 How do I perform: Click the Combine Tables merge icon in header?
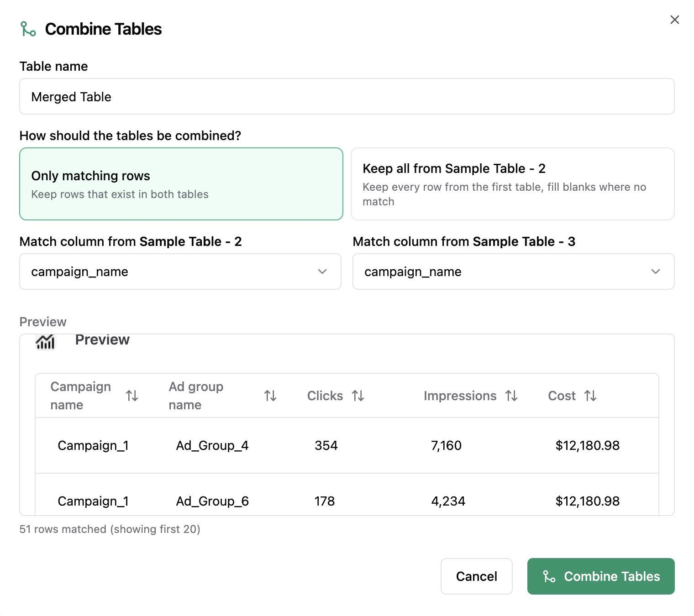tap(28, 29)
